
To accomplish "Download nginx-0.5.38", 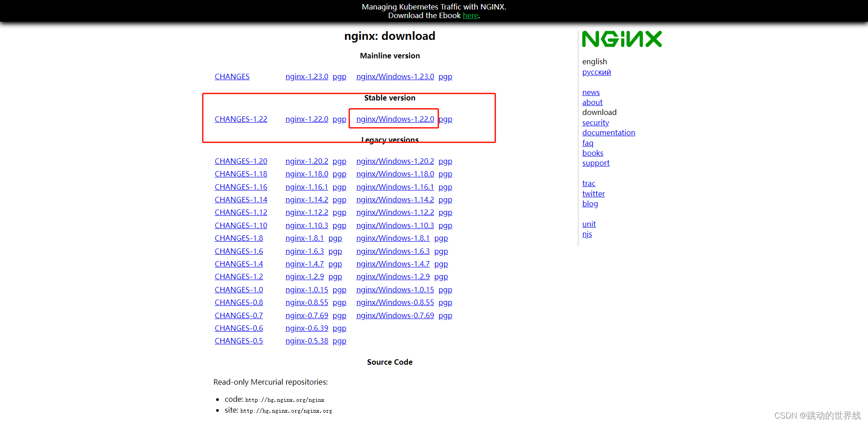I will click(307, 341).
